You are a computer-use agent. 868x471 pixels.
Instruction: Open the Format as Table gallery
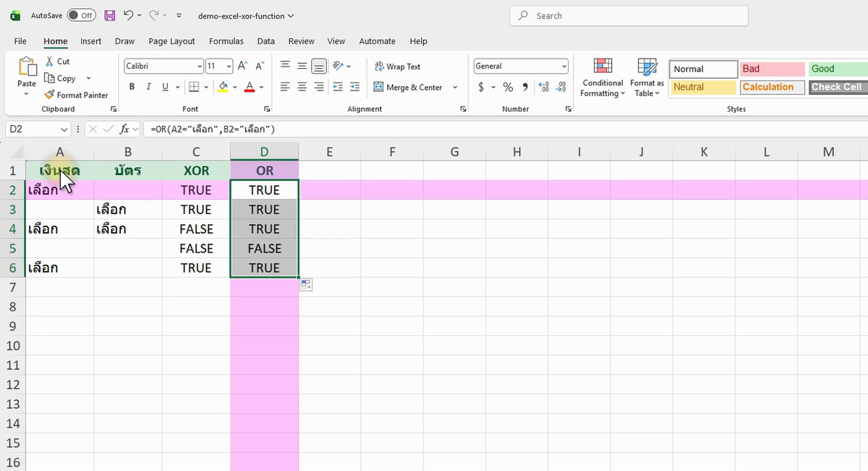point(647,77)
